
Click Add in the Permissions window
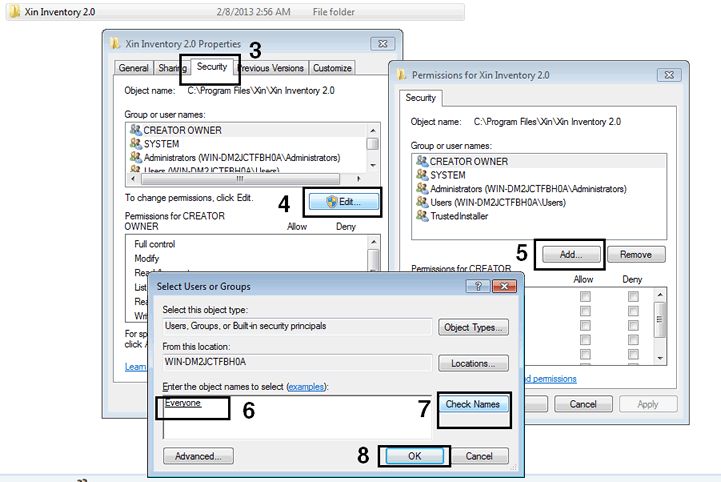[571, 254]
